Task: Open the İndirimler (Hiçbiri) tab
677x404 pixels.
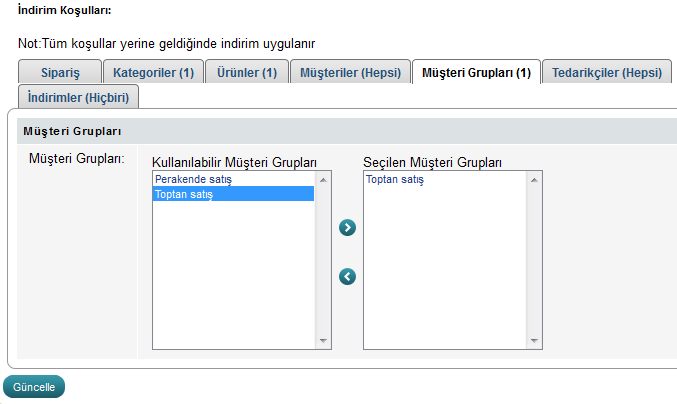Action: coord(79,97)
